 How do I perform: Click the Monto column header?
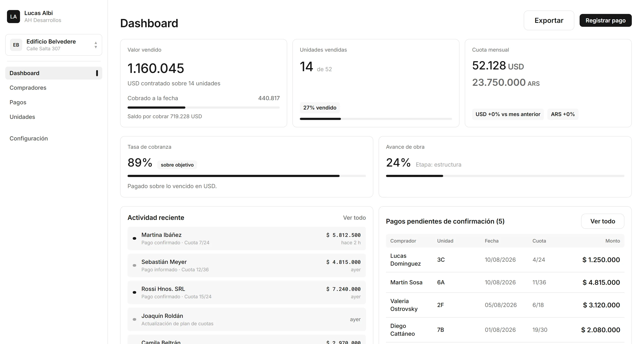612,241
